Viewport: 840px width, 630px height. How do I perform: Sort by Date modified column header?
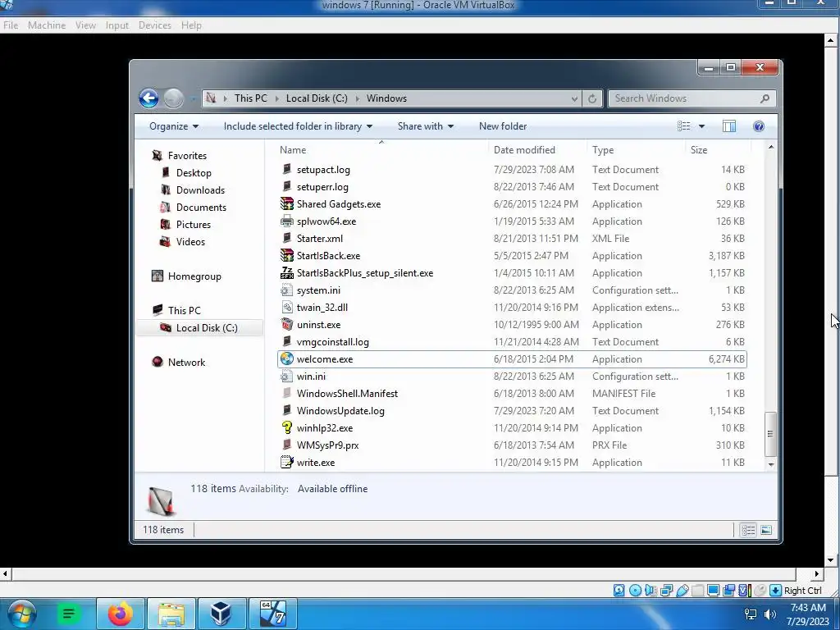tap(537, 150)
